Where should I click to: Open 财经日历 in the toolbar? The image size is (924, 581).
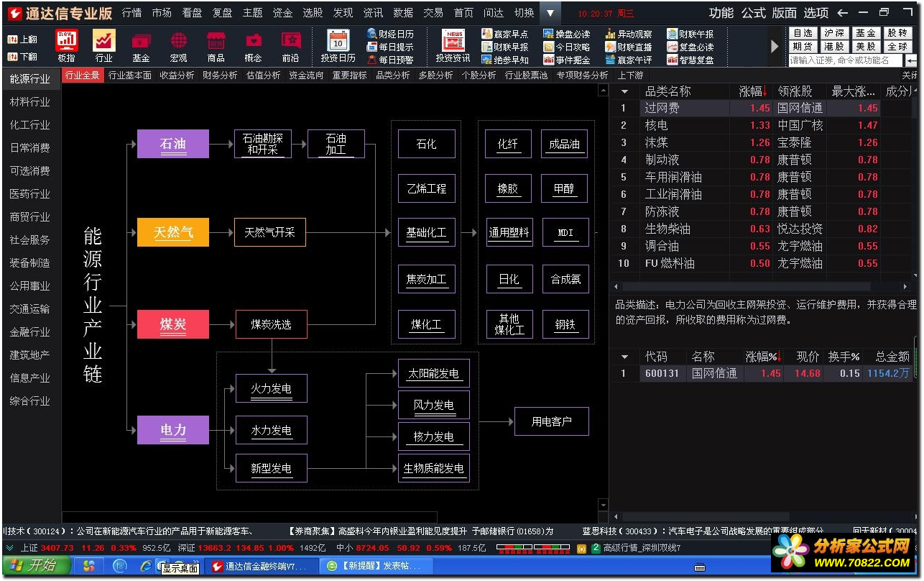(x=391, y=34)
